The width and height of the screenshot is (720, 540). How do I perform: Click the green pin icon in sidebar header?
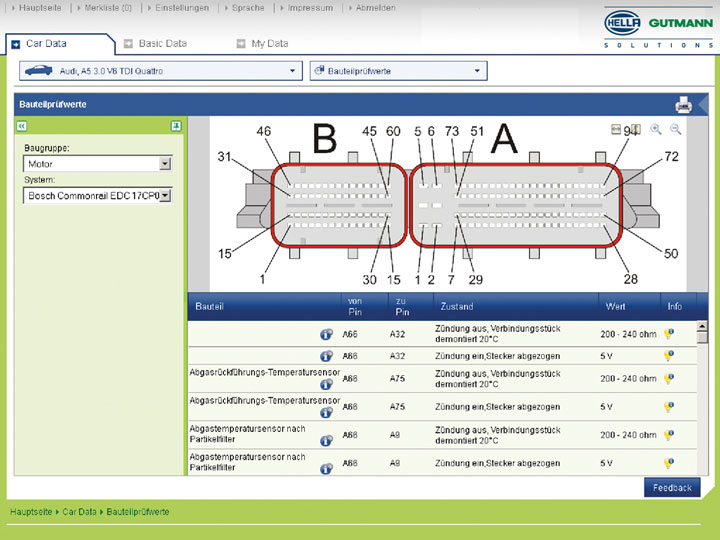175,126
